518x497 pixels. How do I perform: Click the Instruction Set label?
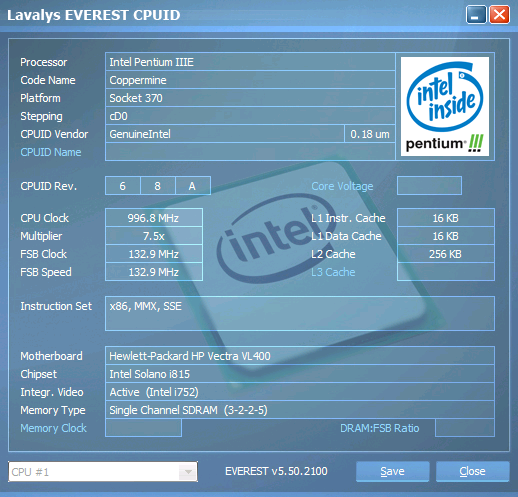[x=56, y=306]
